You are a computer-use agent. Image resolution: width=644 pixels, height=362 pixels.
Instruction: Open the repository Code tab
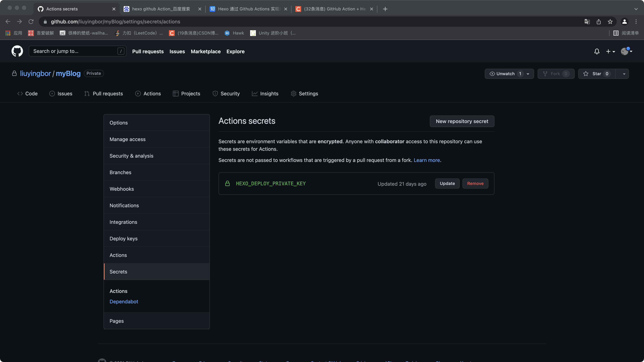tap(27, 93)
